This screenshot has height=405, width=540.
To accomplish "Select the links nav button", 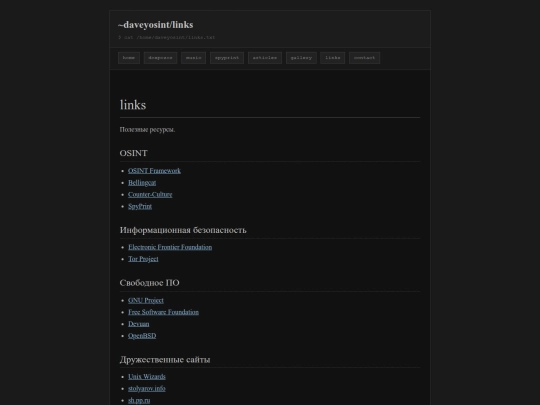I will (x=333, y=58).
